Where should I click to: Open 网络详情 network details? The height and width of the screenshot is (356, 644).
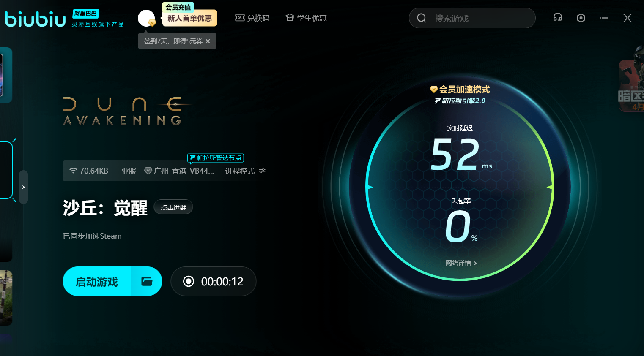(x=461, y=263)
